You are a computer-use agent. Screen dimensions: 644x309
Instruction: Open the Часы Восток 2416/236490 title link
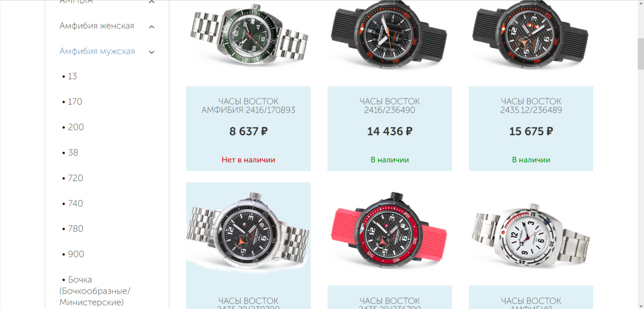(x=389, y=106)
